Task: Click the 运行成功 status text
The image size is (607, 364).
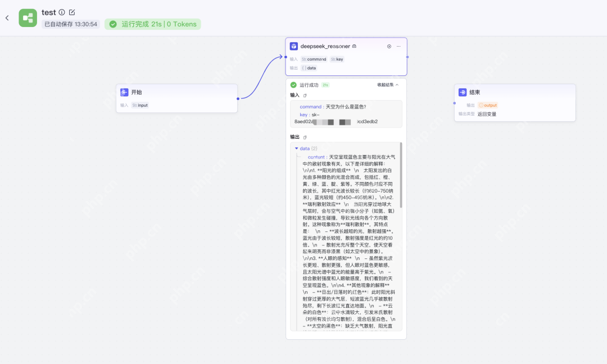Action: click(x=309, y=85)
